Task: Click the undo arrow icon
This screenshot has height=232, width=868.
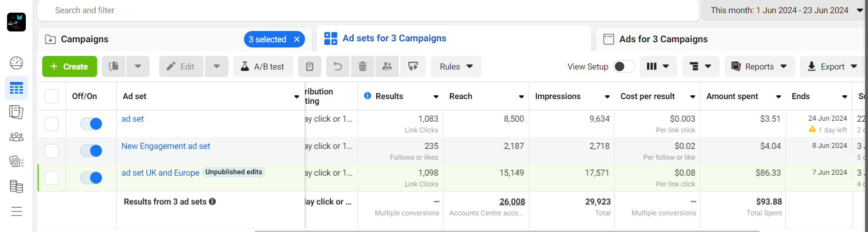Action: [x=337, y=67]
